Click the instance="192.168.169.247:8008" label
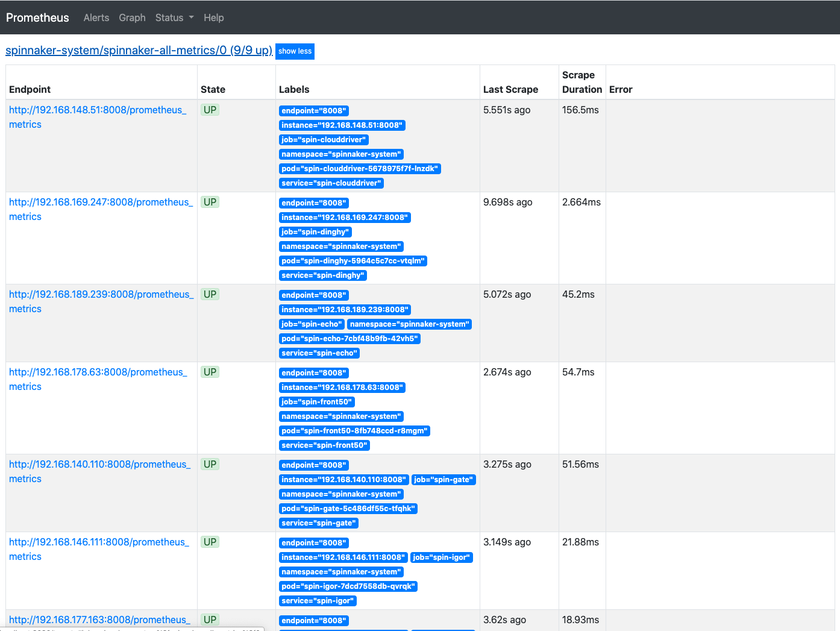The image size is (840, 631). click(345, 218)
